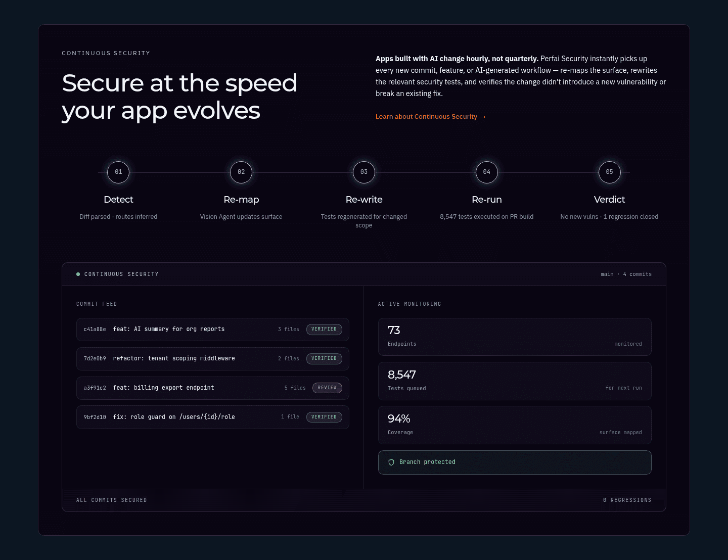Click the REVIEW badge on billing export commit
Image resolution: width=728 pixels, height=560 pixels.
pyautogui.click(x=327, y=388)
